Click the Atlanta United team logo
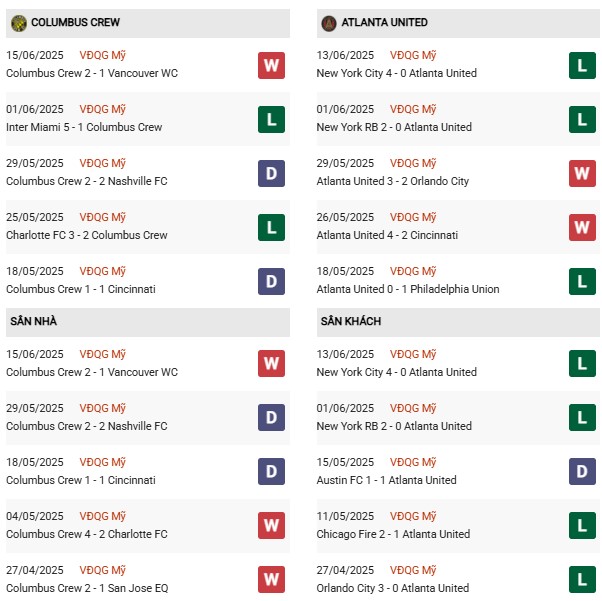This screenshot has width=602, height=601. pos(329,23)
